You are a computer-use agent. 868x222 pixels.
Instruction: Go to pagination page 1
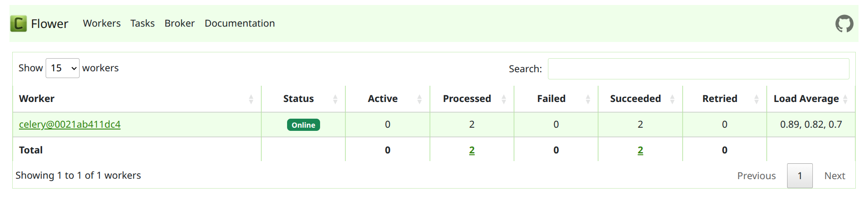(799, 176)
